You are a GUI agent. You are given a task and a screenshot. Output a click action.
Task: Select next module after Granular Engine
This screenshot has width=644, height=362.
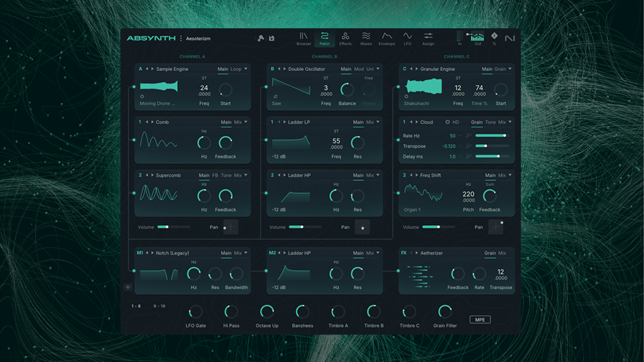tap(417, 69)
